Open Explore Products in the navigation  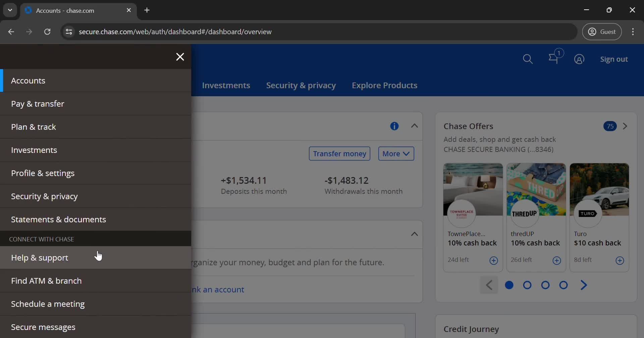click(x=384, y=86)
